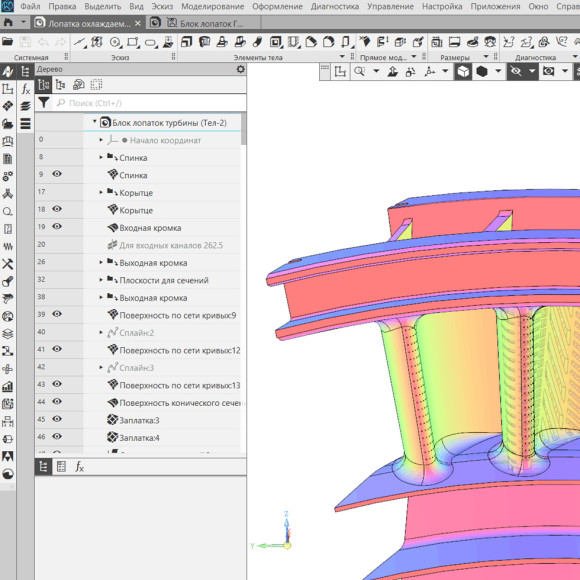Image resolution: width=580 pixels, height=580 pixels.
Task: Hide the Корытце surface in row 18
Action: click(57, 209)
